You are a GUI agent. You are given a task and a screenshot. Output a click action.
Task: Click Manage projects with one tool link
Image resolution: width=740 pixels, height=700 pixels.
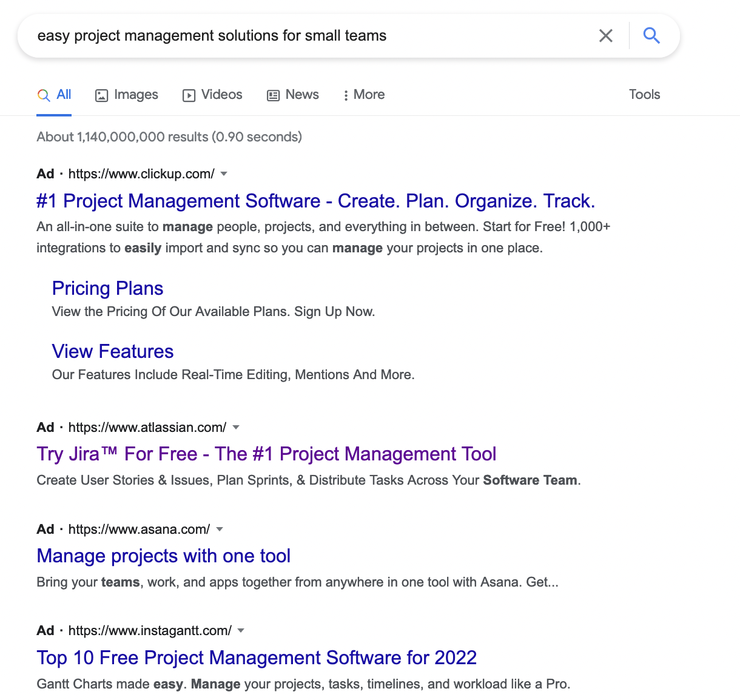tap(163, 556)
